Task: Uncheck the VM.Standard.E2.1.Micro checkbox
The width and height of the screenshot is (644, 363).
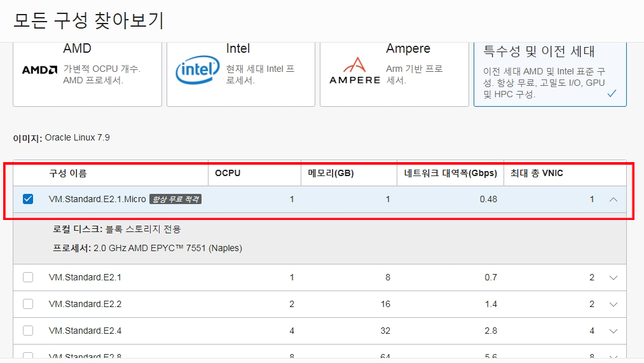Action: point(28,199)
